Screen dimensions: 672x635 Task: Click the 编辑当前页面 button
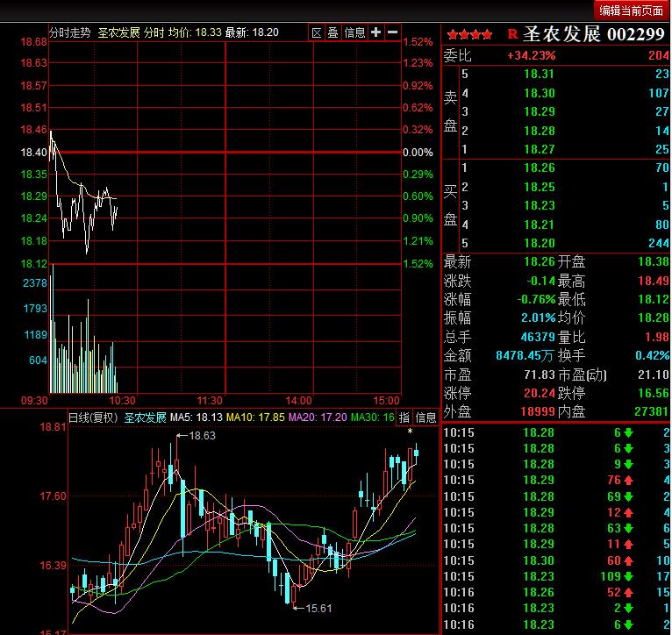(631, 11)
